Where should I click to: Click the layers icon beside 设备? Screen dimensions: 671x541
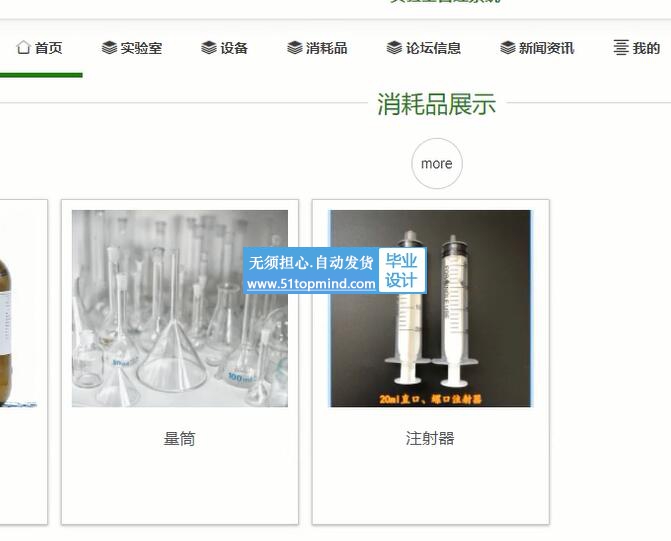pyautogui.click(x=209, y=48)
